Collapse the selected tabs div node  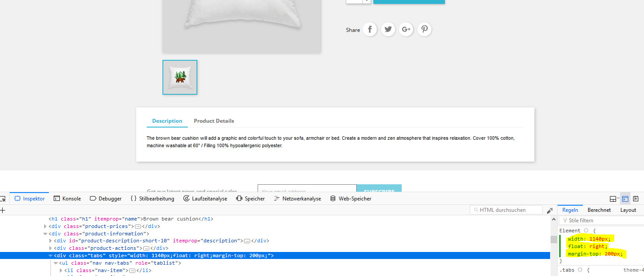pos(51,255)
